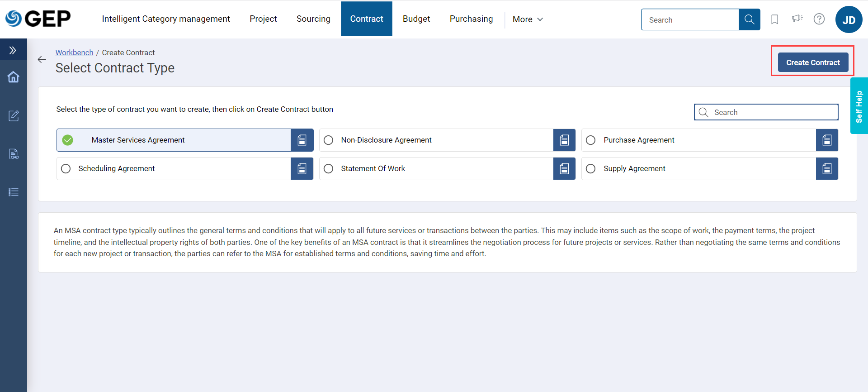
Task: Click the bookmark icon in header
Action: pyautogui.click(x=774, y=19)
